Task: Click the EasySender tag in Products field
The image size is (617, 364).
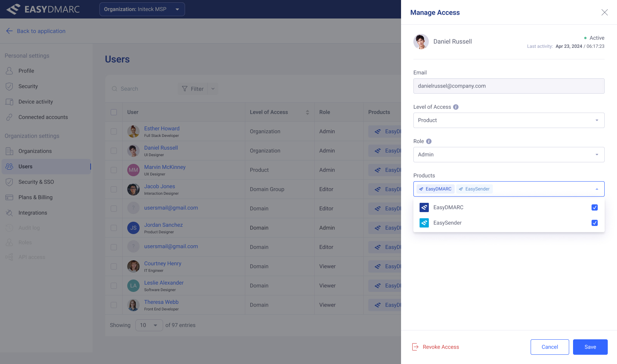Action: pos(474,189)
